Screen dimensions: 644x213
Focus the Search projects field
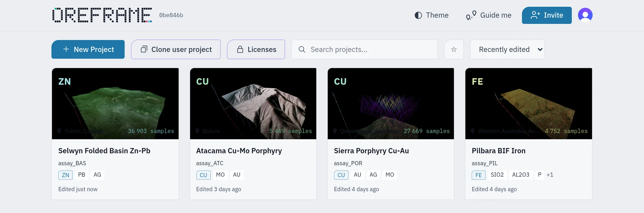[365, 49]
